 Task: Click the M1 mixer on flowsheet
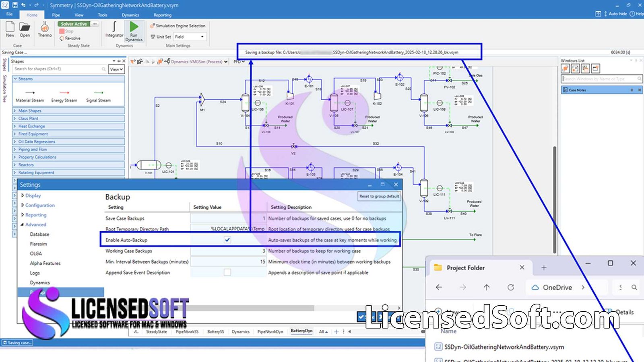(202, 99)
